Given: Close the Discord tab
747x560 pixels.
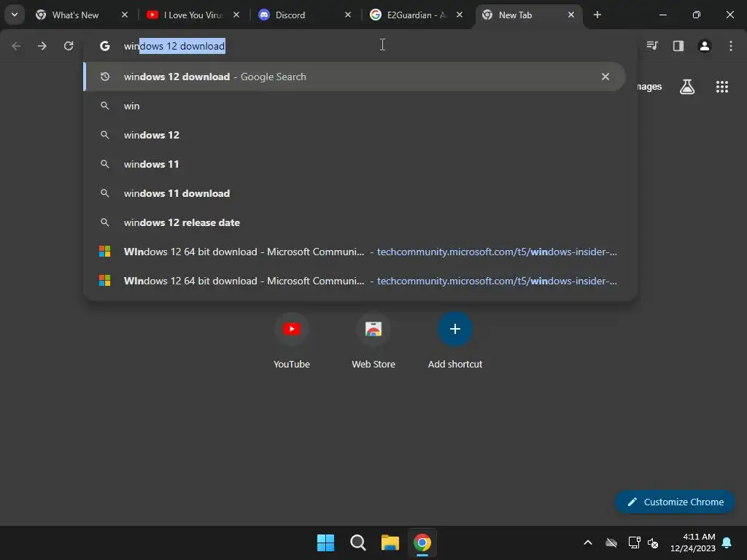Looking at the screenshot, I should tap(348, 15).
